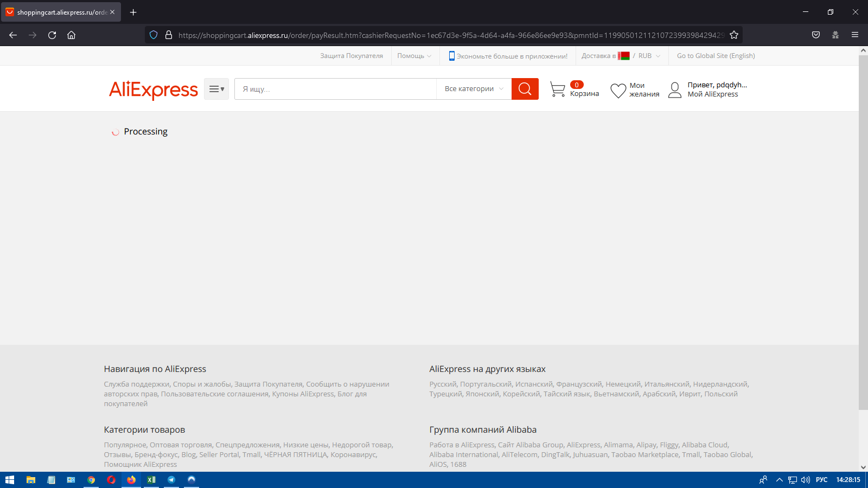Select the shoppingcart.aliexpress.ru tab
The width and height of the screenshot is (868, 488).
[x=61, y=12]
